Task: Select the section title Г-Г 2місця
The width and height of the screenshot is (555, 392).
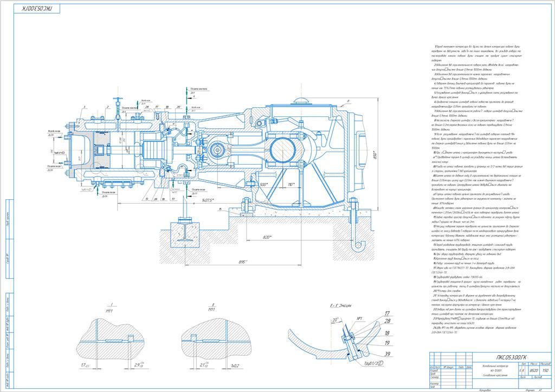Action: [341, 305]
